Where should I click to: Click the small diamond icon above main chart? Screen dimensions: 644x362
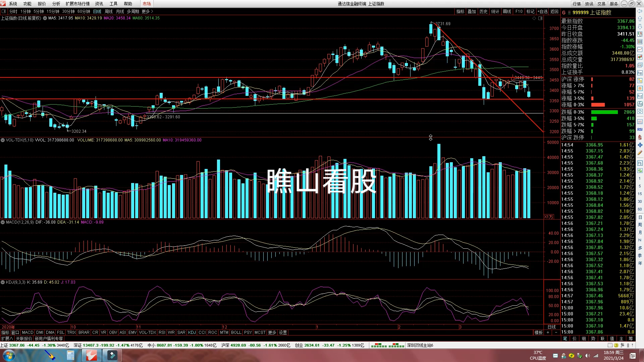pyautogui.click(x=534, y=18)
